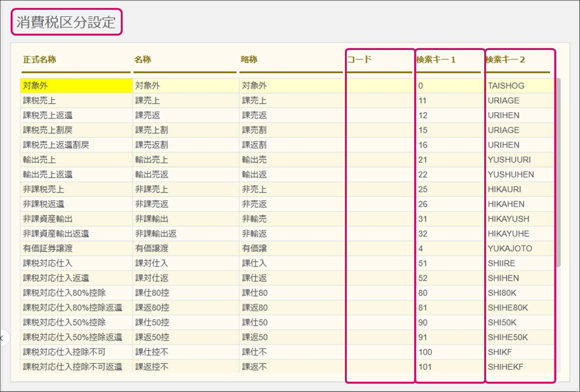Click the SHIHE50K search key cell

coord(508,337)
